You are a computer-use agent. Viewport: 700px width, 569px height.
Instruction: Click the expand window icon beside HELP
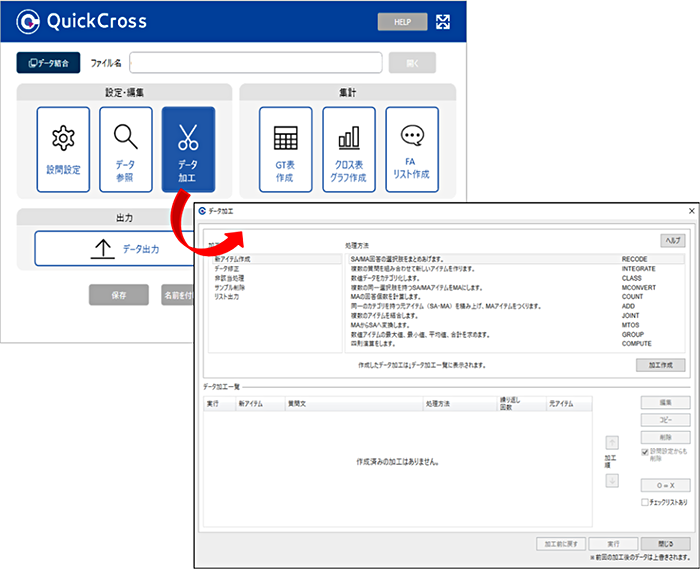pyautogui.click(x=443, y=22)
